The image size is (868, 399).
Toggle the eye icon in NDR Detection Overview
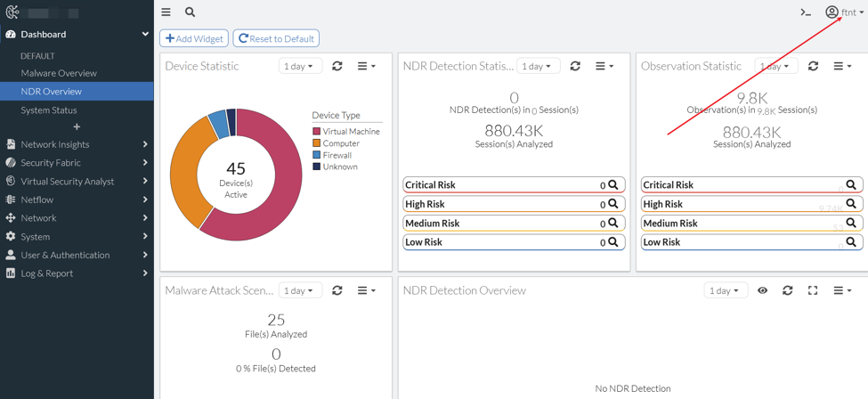(x=763, y=290)
